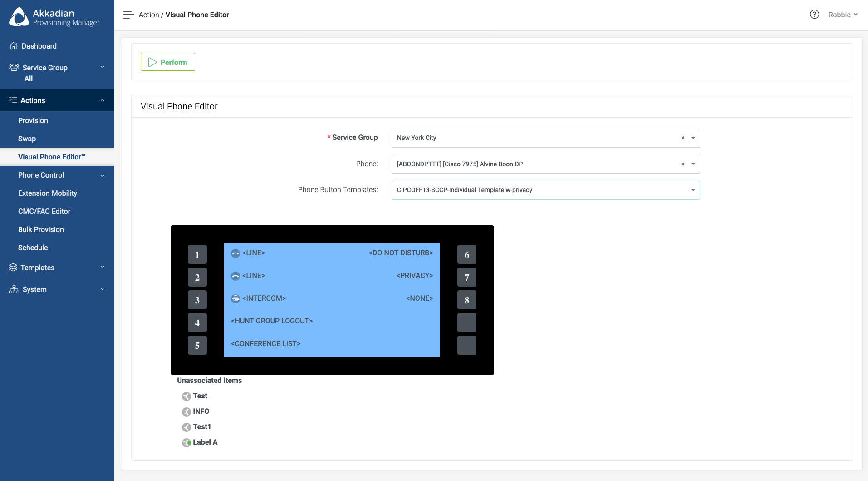Open the Phone dropdown arrow
The width and height of the screenshot is (868, 481).
(x=693, y=164)
